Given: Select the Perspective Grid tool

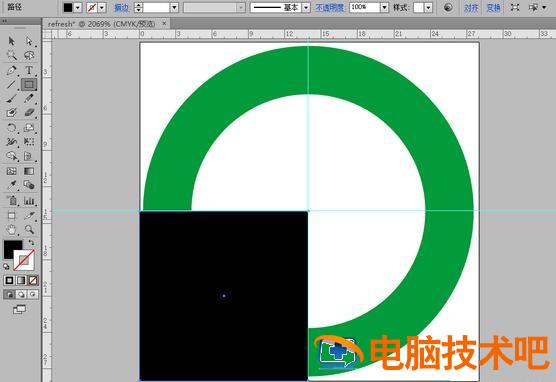Looking at the screenshot, I should click(29, 156).
